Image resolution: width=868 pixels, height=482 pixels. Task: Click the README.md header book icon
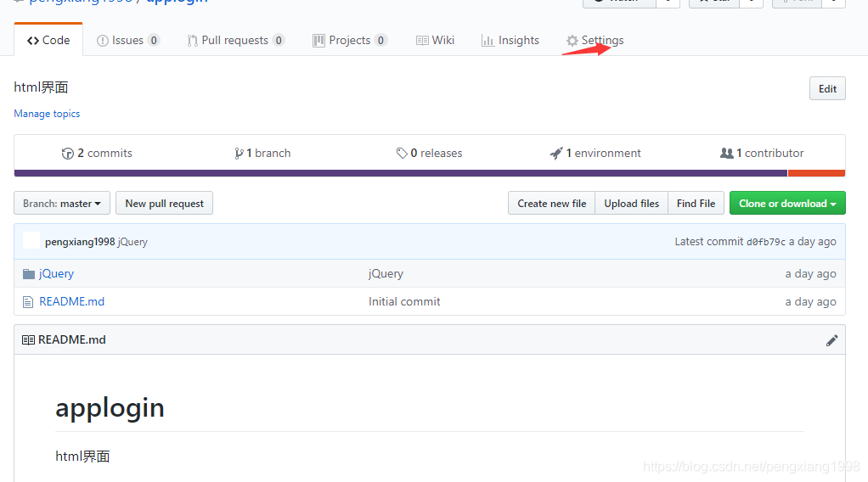[x=28, y=340]
